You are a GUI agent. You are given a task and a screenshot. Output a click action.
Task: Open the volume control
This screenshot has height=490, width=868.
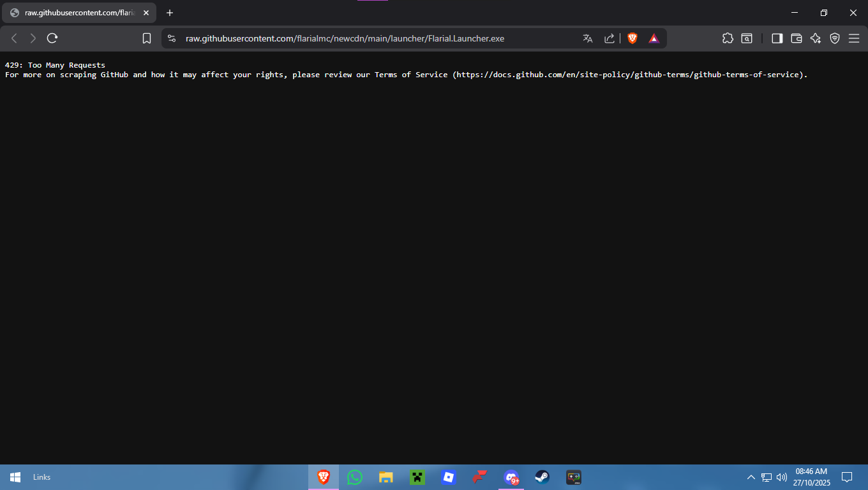(782, 477)
